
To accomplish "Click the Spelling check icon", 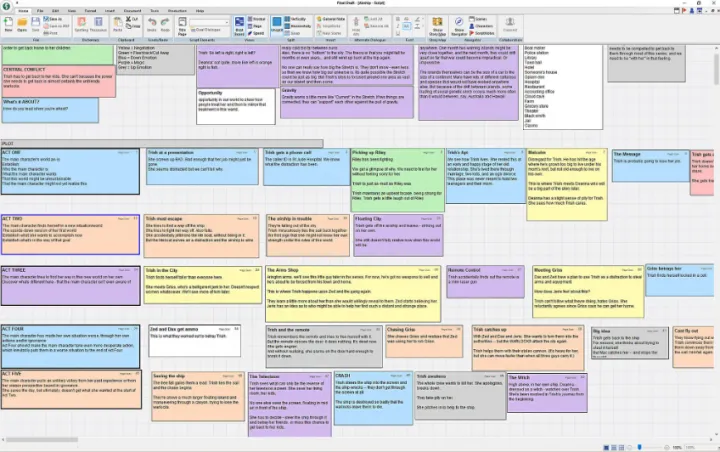I will 81,25.
